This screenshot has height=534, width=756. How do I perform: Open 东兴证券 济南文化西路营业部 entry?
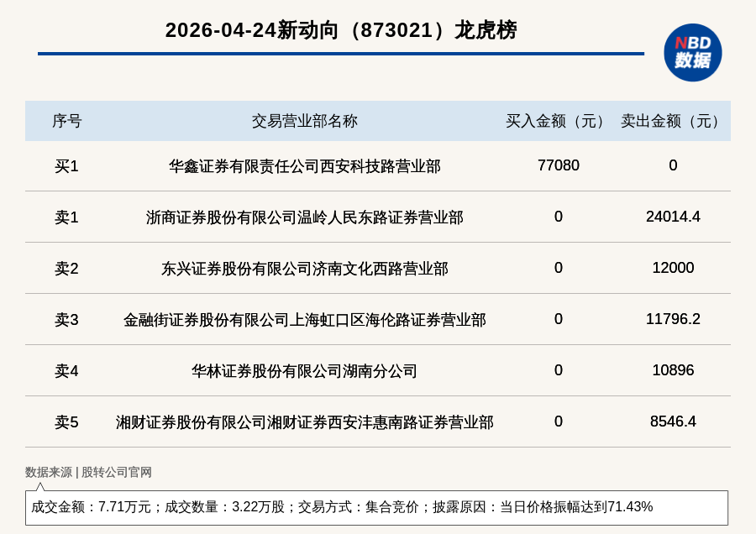(x=304, y=269)
